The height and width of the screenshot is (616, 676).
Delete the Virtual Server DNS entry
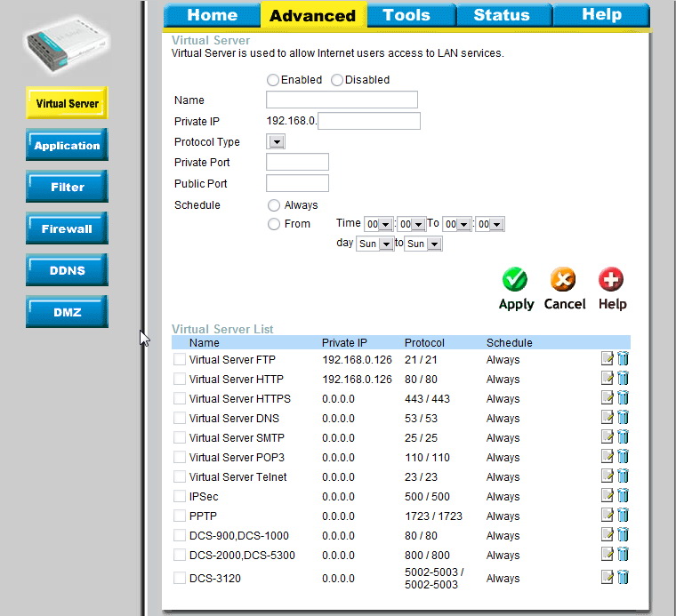click(x=623, y=417)
